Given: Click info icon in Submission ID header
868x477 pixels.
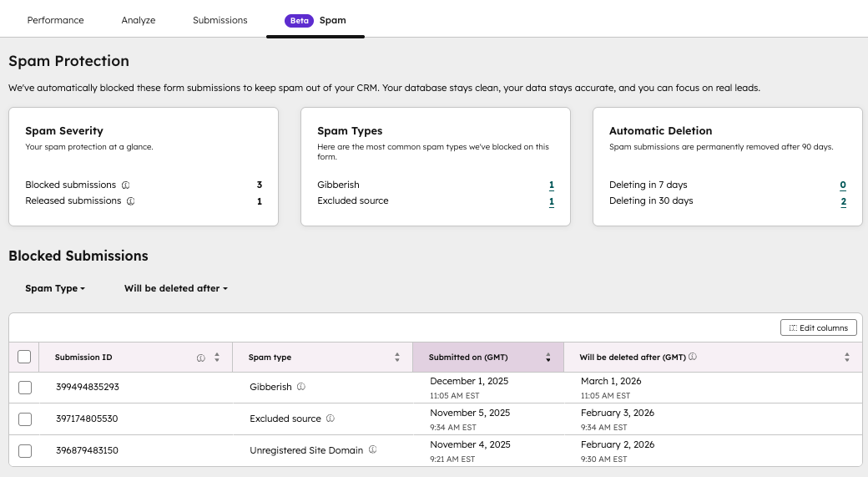Looking at the screenshot, I should pyautogui.click(x=201, y=358).
